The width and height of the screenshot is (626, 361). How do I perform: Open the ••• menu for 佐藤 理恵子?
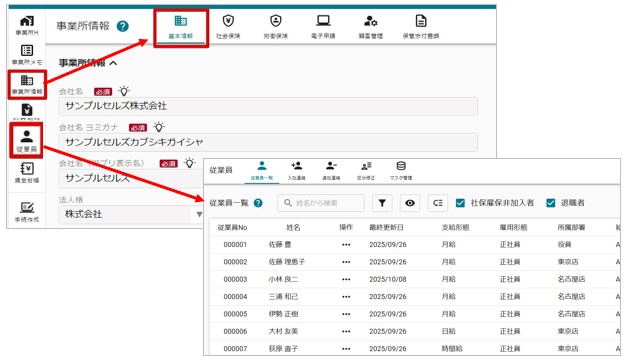coord(346,262)
